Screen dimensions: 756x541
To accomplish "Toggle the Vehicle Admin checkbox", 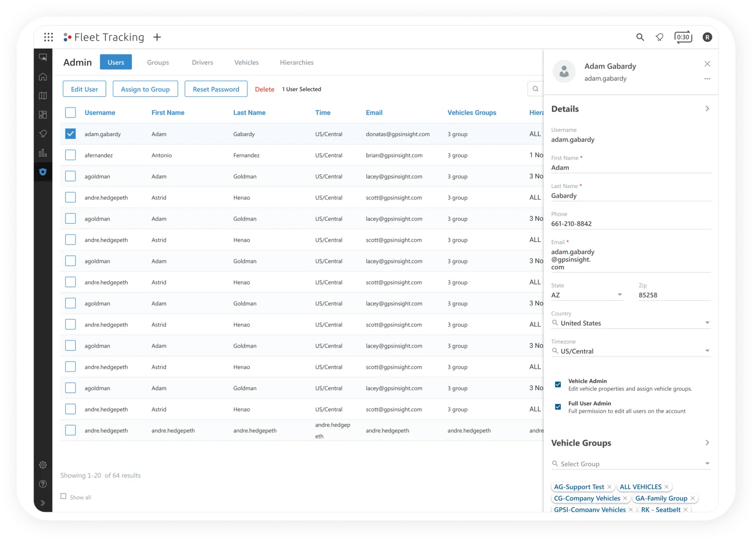I will pyautogui.click(x=558, y=384).
